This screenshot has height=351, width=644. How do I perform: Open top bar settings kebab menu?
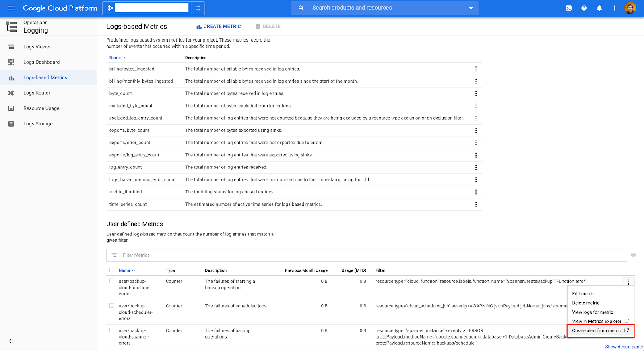click(x=615, y=8)
